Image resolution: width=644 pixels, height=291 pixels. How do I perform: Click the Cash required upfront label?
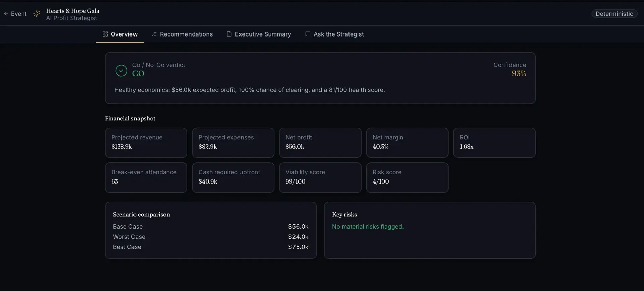tap(229, 172)
